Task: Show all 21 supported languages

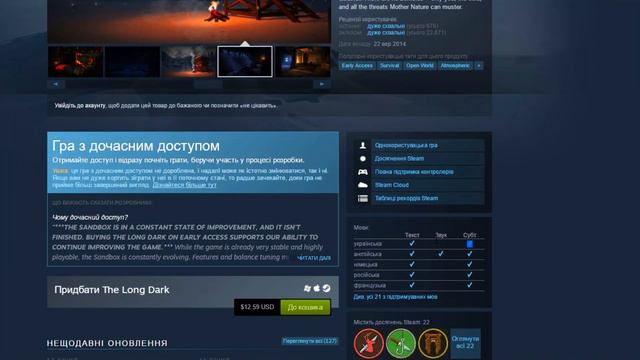Action: point(395,297)
